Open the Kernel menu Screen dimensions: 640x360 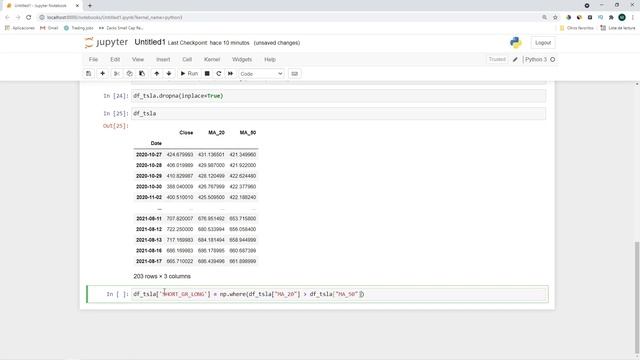coord(212,60)
